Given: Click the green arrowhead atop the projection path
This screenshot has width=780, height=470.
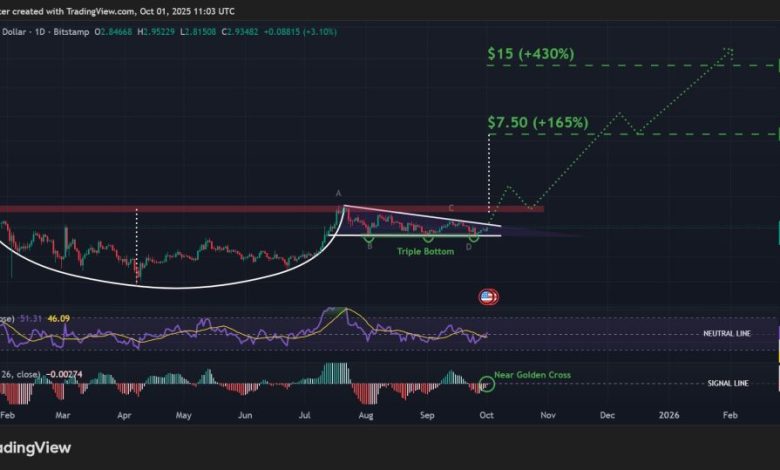Looking at the screenshot, I should coord(730,51).
